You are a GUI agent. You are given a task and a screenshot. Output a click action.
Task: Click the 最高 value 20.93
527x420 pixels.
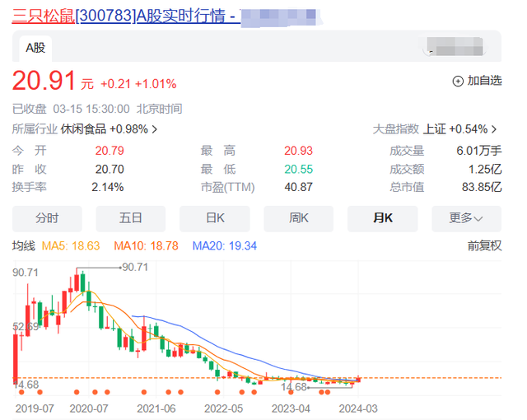(x=298, y=151)
